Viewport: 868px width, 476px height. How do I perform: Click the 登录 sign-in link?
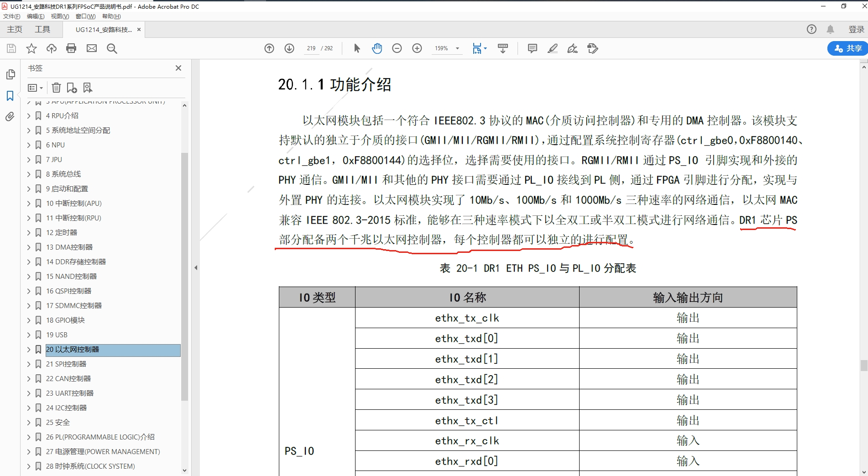(857, 29)
